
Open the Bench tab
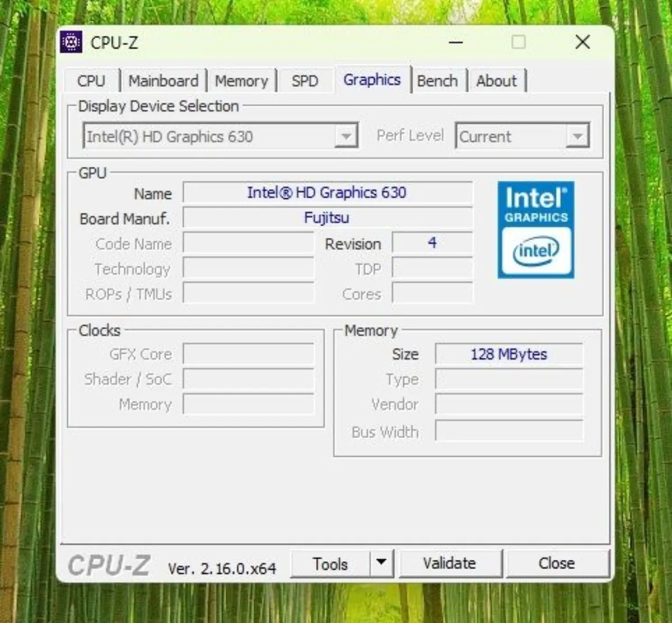437,81
